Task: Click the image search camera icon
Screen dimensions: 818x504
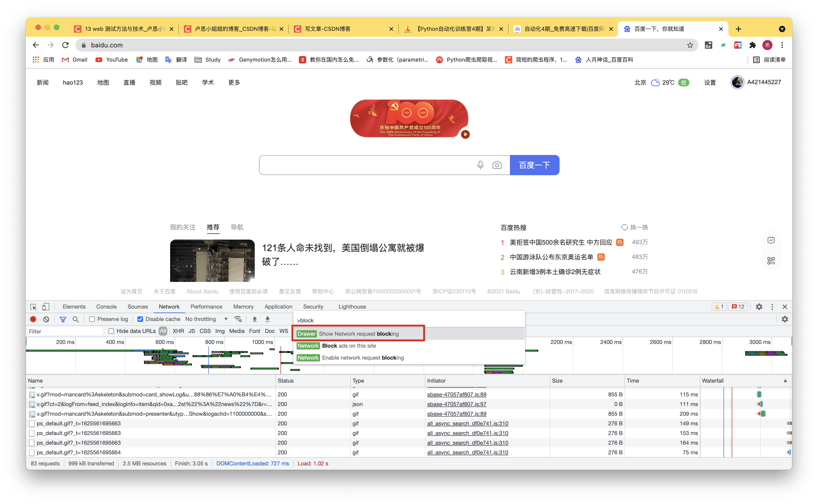Action: point(497,165)
